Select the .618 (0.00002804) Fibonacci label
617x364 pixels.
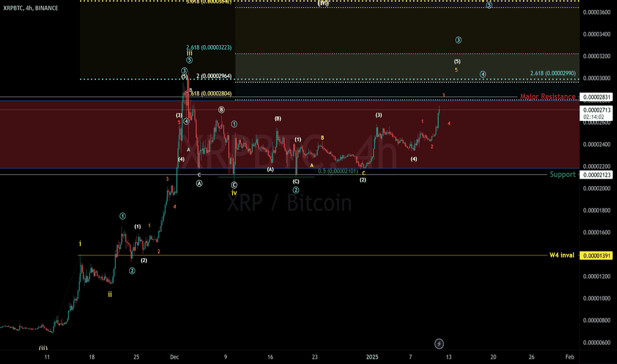[x=211, y=94]
